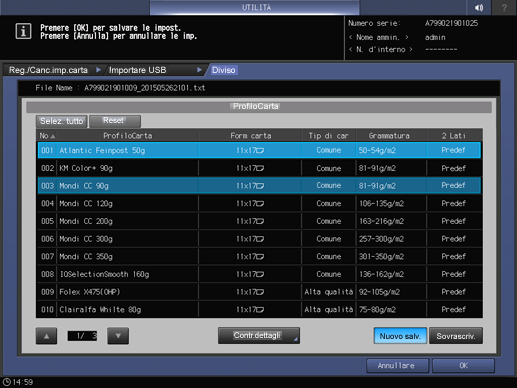
Task: Open Reg./Canc.imp.carta breadcrumb
Action: point(48,70)
